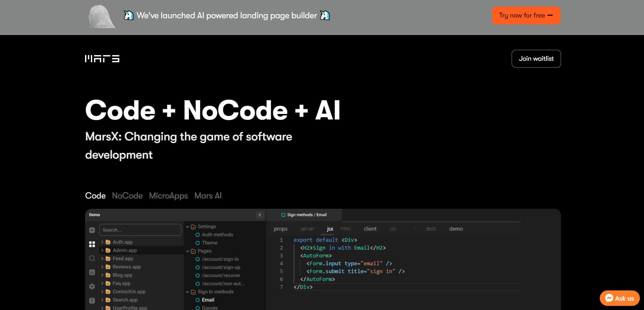The height and width of the screenshot is (310, 644).
Task: Click the folder icon of Search.app
Action: [108, 300]
